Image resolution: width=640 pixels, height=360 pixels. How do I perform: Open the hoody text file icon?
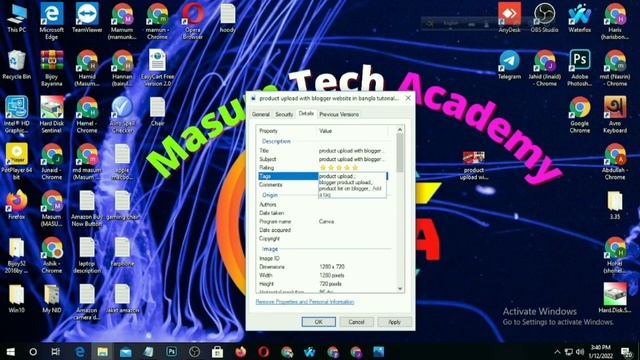coord(227,18)
